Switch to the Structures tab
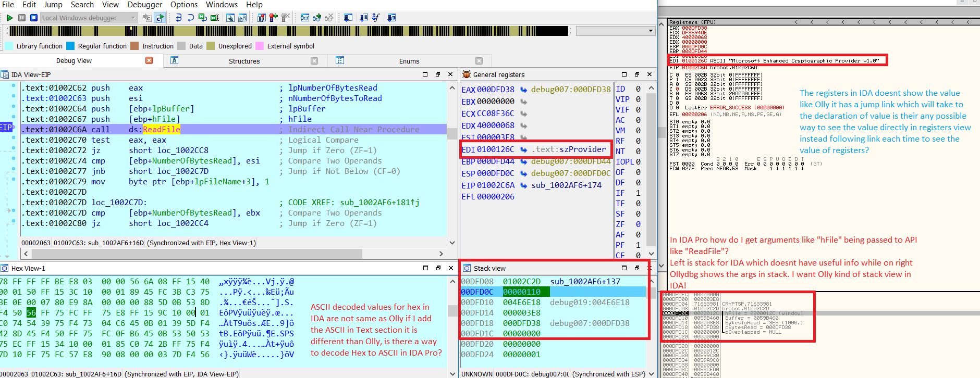The height and width of the screenshot is (378, 980). click(x=244, y=61)
